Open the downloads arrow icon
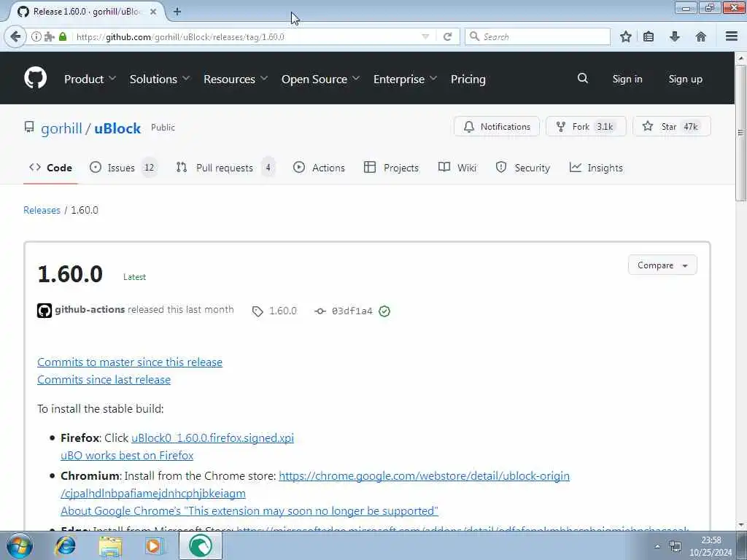The width and height of the screenshot is (747, 560). click(x=675, y=36)
